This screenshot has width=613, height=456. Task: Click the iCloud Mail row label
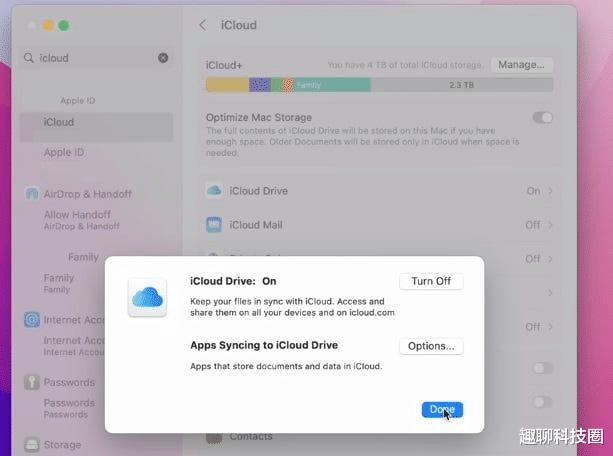(x=256, y=225)
